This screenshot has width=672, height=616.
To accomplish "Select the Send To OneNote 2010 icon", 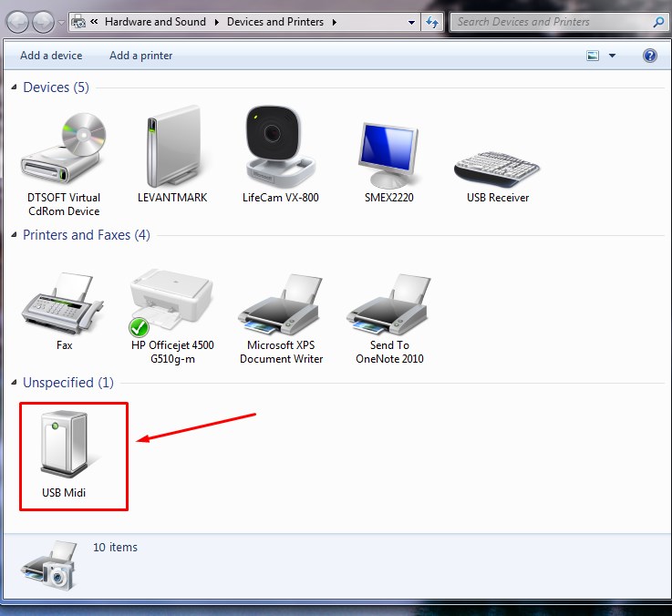I will point(388,304).
